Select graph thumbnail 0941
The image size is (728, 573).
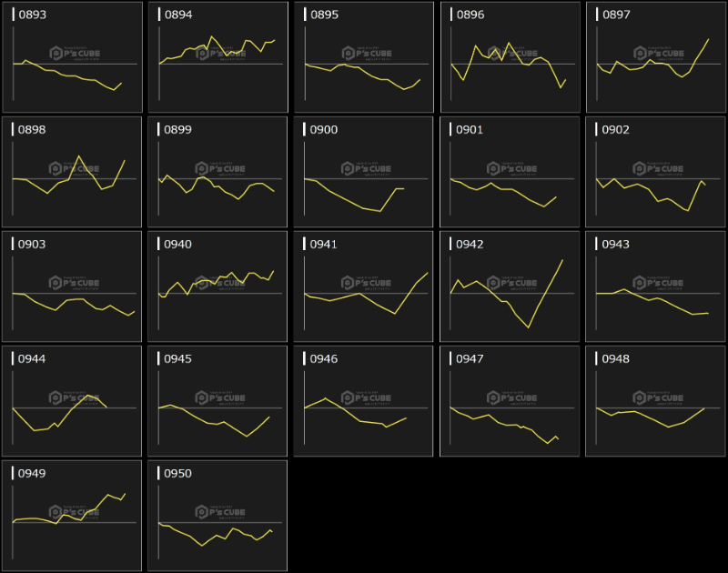[x=364, y=286]
